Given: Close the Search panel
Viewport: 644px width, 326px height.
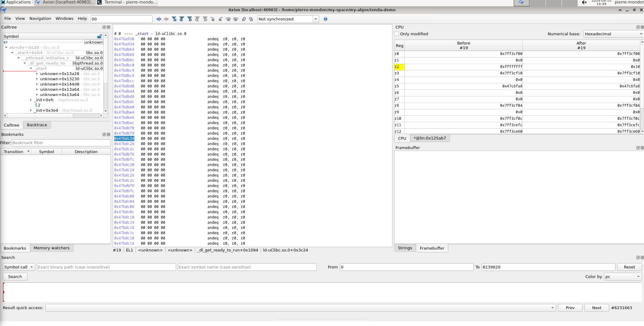Looking at the screenshot, I should [x=642, y=257].
